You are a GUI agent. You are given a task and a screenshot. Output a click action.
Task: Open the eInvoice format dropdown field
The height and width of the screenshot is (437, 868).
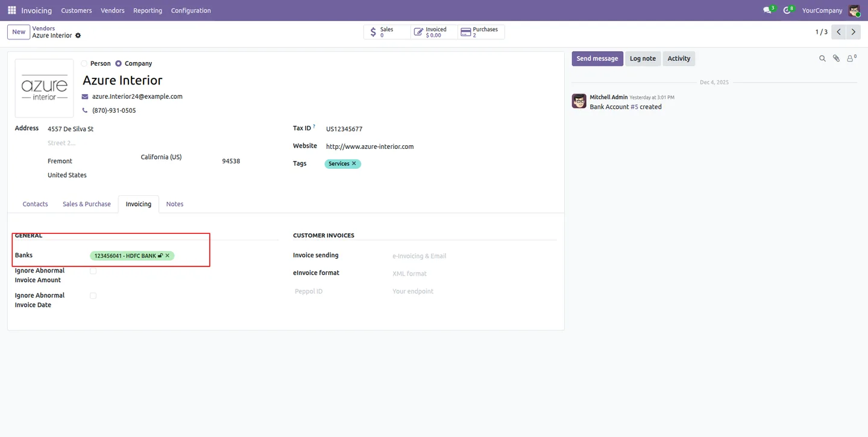coord(474,274)
